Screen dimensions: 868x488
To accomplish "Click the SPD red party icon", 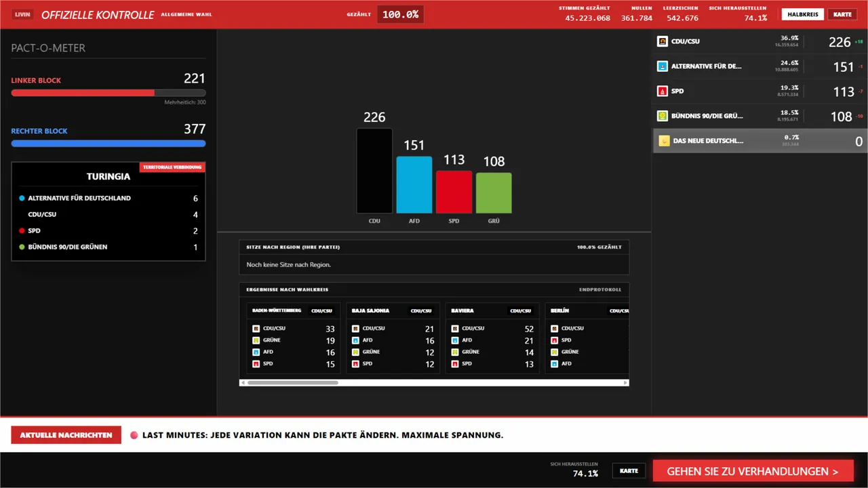I will click(x=663, y=91).
